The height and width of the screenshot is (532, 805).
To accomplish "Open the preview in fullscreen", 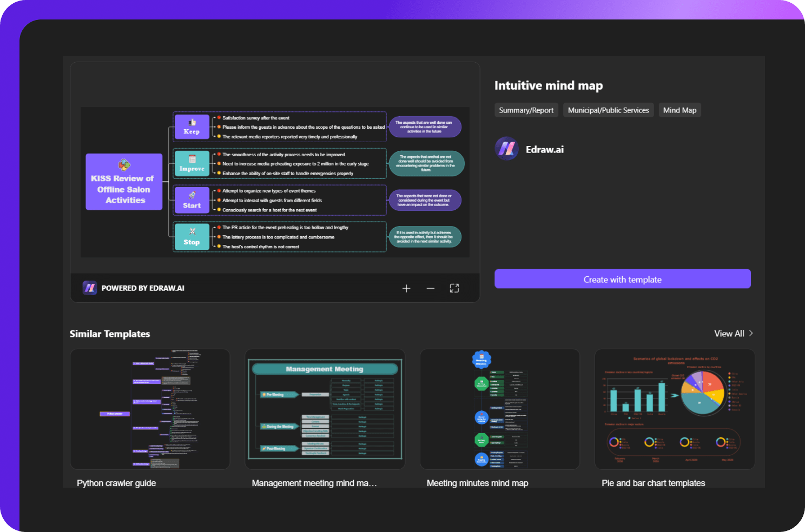I will [454, 288].
